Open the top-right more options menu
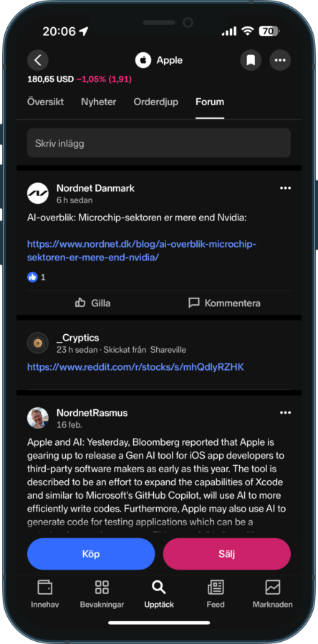318x644 pixels. (280, 60)
